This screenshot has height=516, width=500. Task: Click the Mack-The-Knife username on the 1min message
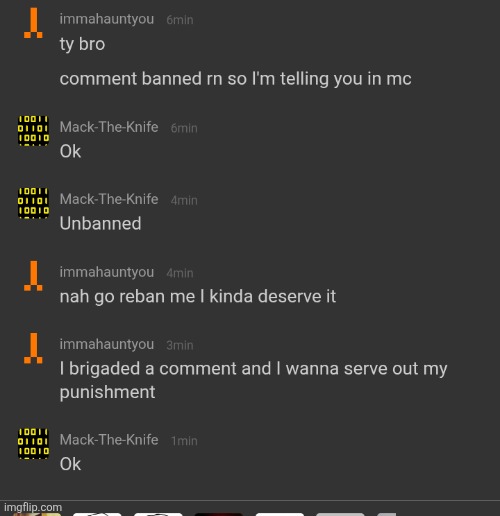click(x=109, y=440)
